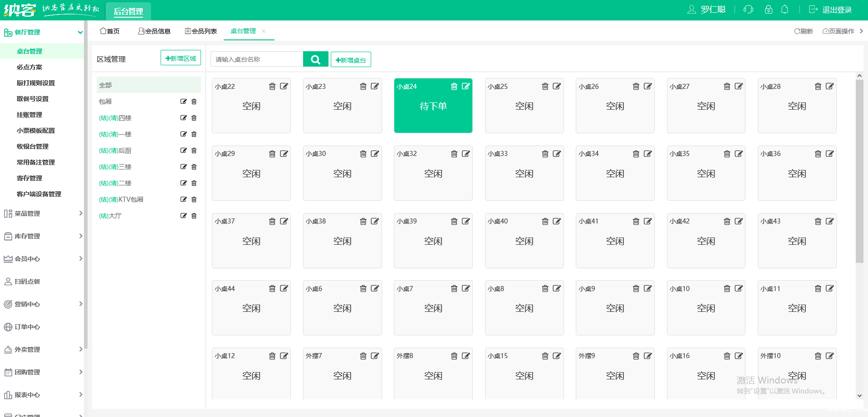Expand the 营销中心 menu
The width and height of the screenshot is (868, 417).
point(81,304)
